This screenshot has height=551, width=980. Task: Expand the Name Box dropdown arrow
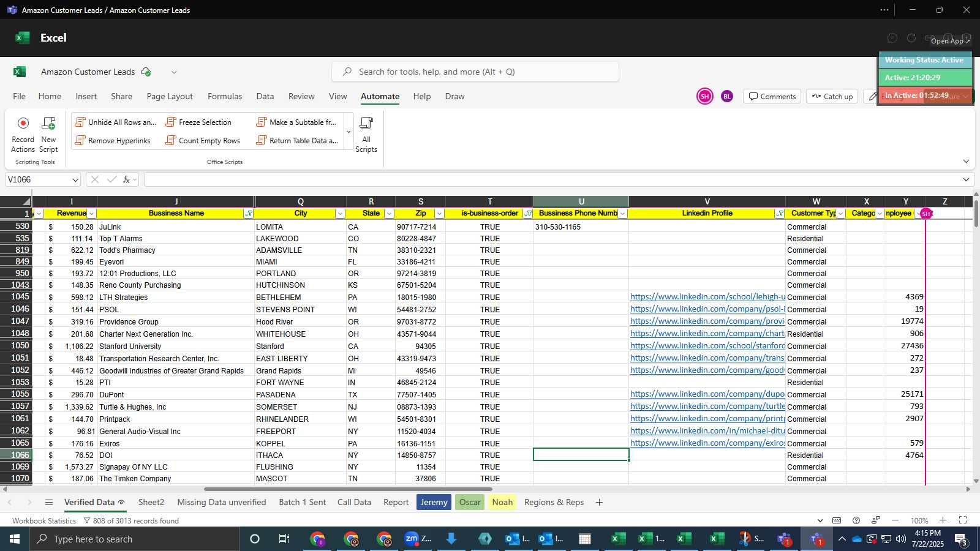point(75,180)
